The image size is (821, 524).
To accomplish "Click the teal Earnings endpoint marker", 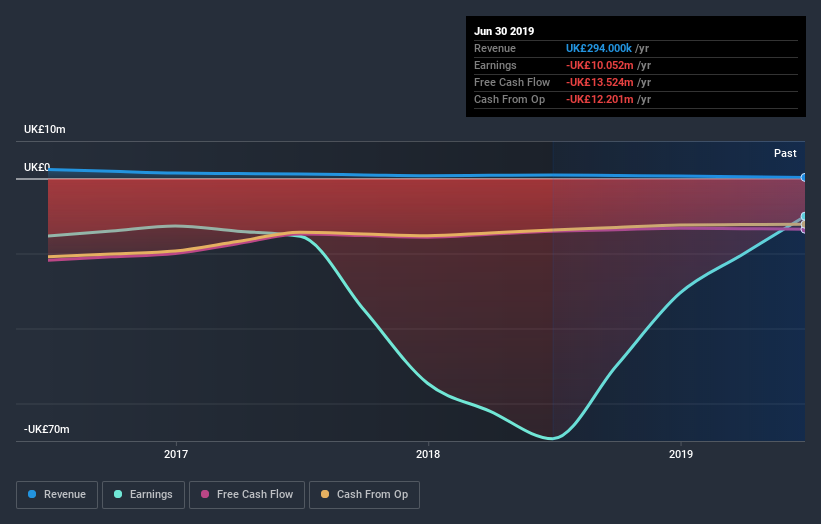I will 804,216.
